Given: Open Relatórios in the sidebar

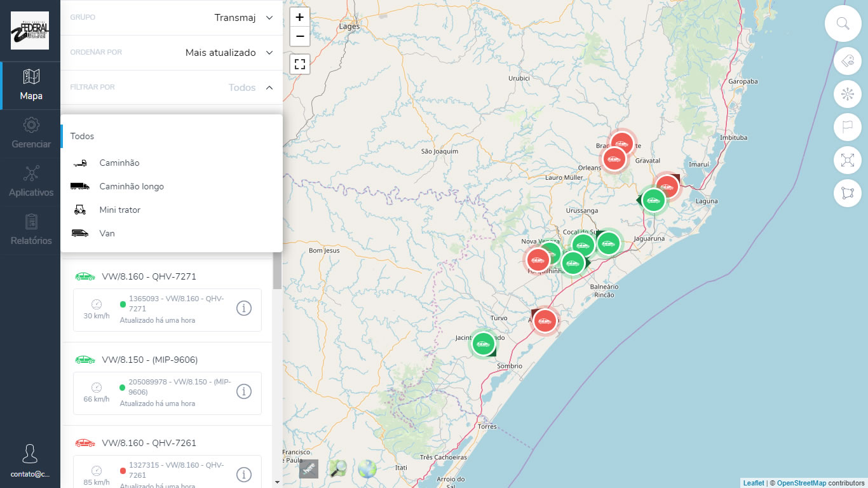Looking at the screenshot, I should (31, 230).
